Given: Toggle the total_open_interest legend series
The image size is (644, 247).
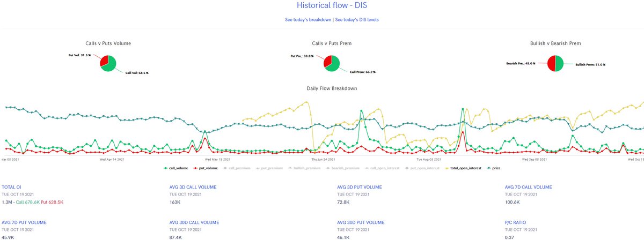Looking at the screenshot, I should pyautogui.click(x=464, y=168).
